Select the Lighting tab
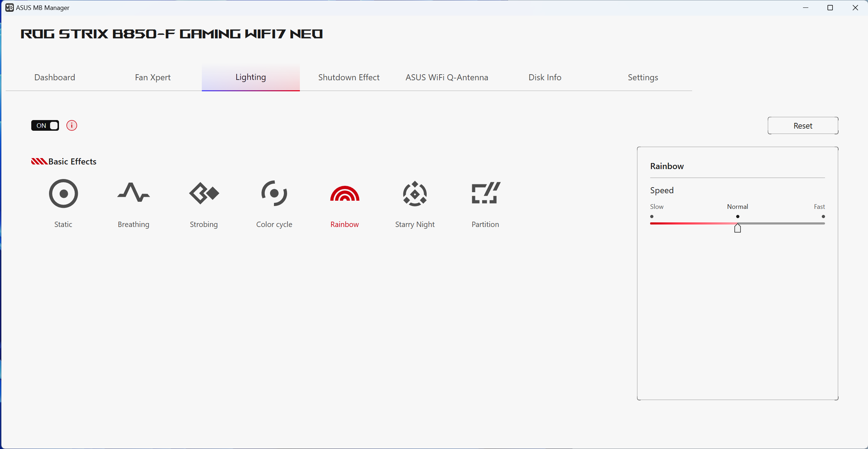The height and width of the screenshot is (449, 868). tap(251, 77)
